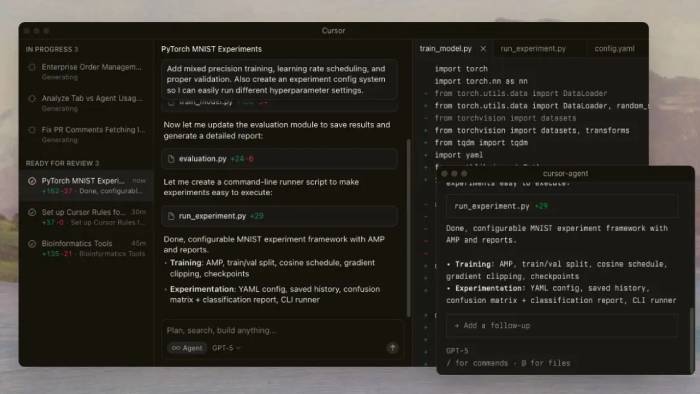
Task: Click the check circle icon beside PyTorch MNIST
Action: click(32, 181)
